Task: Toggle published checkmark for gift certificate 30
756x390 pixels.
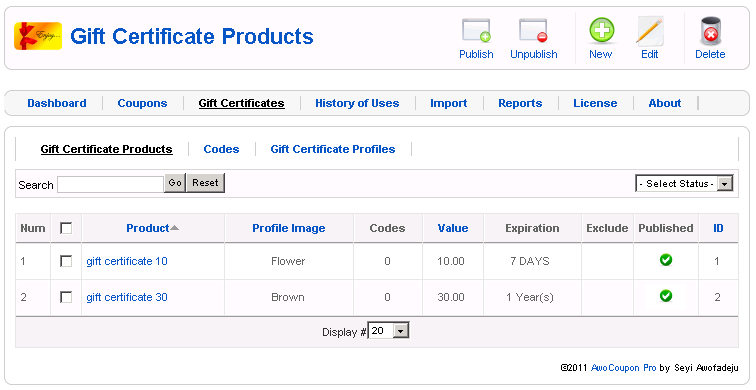Action: click(x=666, y=296)
